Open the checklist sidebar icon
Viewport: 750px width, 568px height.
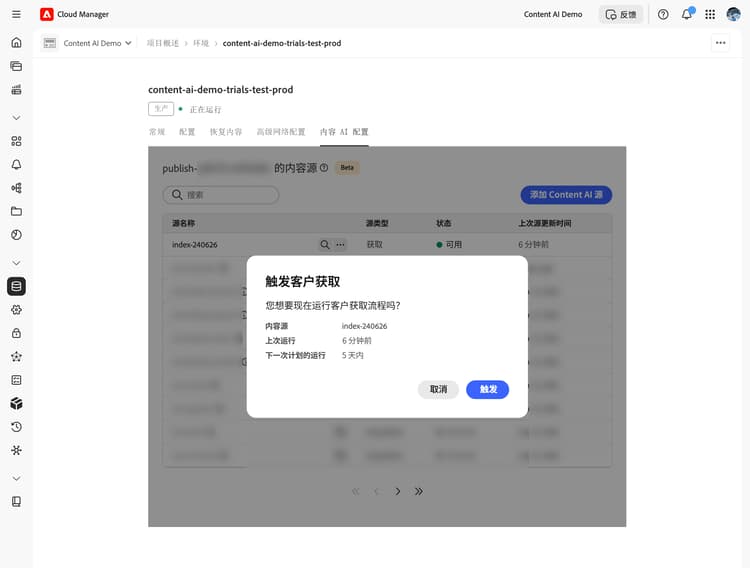coord(16,380)
